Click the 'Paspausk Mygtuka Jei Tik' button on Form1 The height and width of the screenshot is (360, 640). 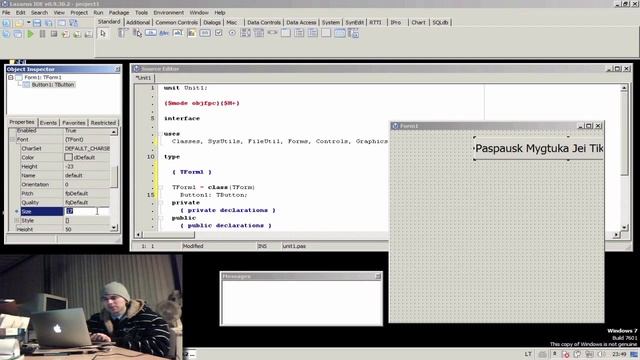point(539,148)
